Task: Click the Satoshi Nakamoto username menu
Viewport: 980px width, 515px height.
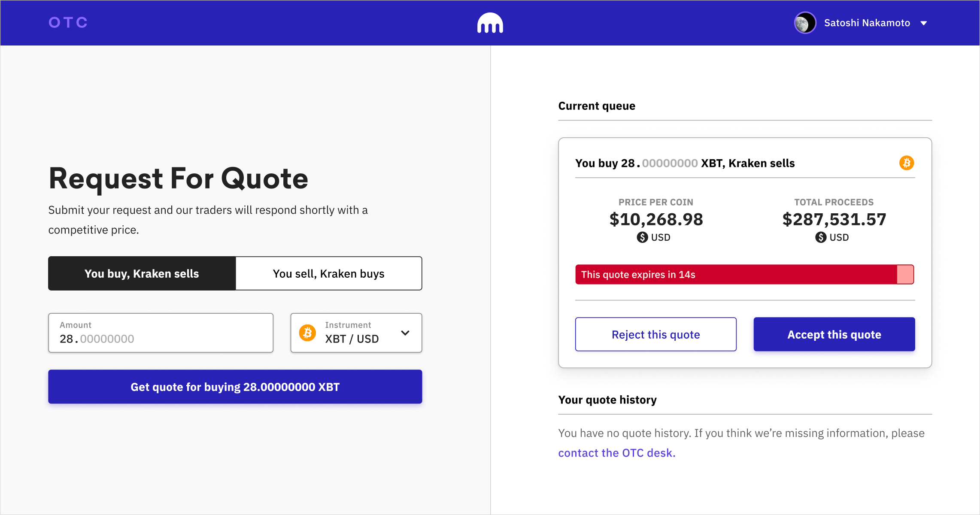Action: tap(867, 23)
